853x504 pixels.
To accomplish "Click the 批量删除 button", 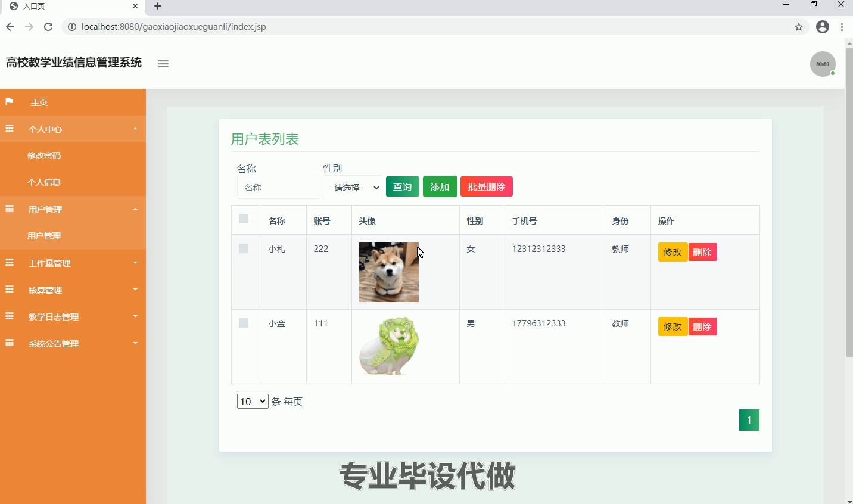I will pos(487,186).
